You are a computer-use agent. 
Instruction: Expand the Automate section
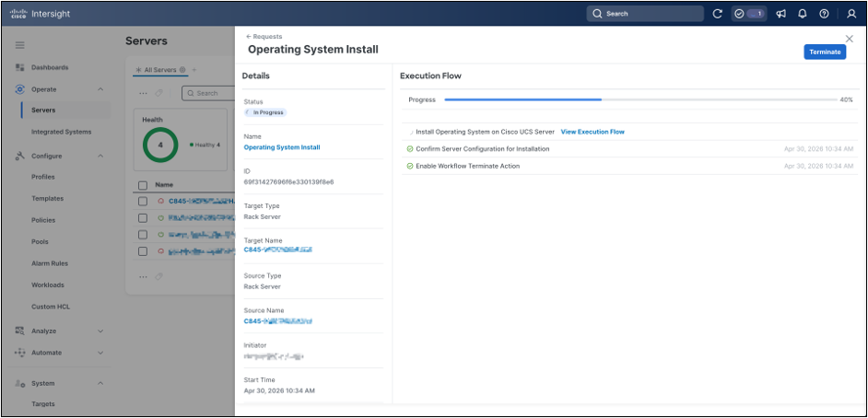[59, 353]
